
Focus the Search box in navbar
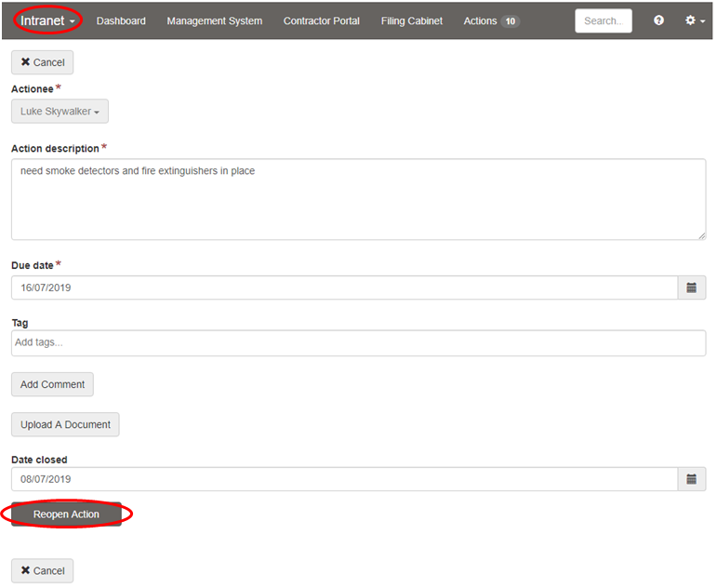click(603, 21)
